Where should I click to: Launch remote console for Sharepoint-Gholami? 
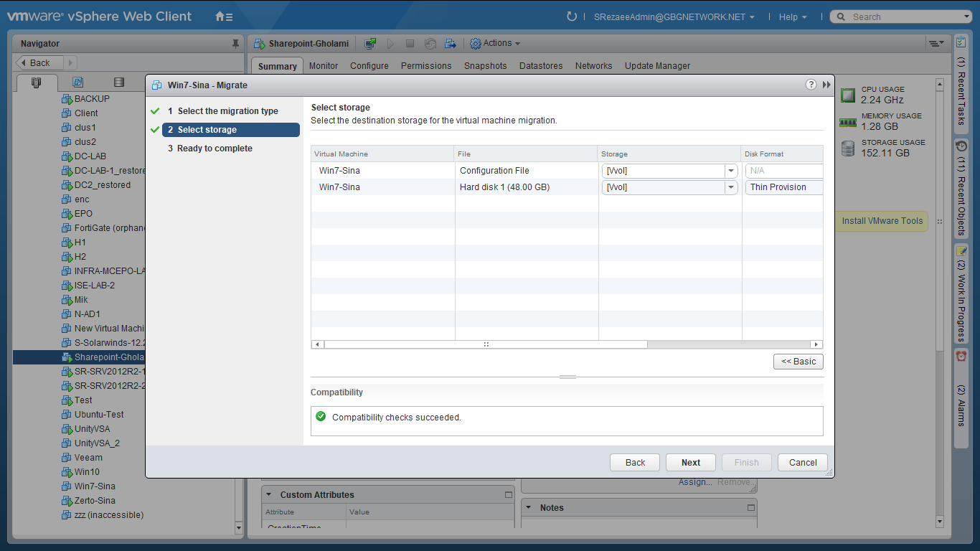[370, 44]
